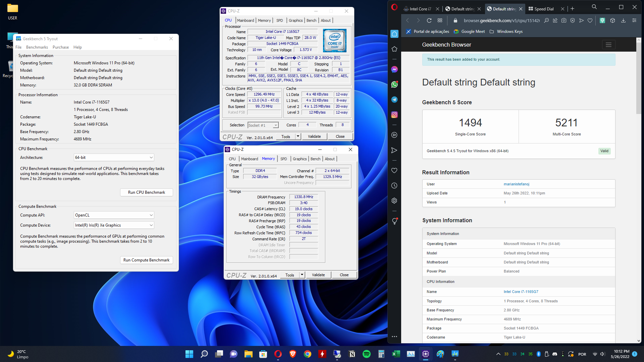Click Run CPU Benchmark button
Viewport: 644px width, 362px height.
[147, 192]
